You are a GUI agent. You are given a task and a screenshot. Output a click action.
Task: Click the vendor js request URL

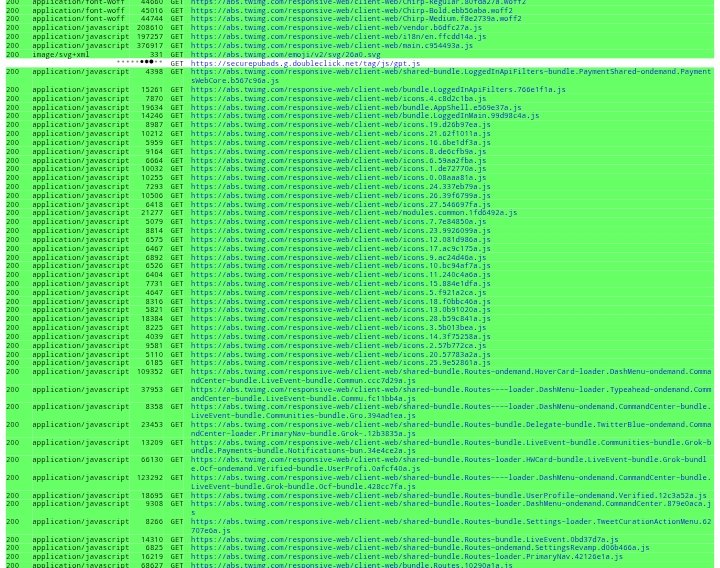coord(336,28)
